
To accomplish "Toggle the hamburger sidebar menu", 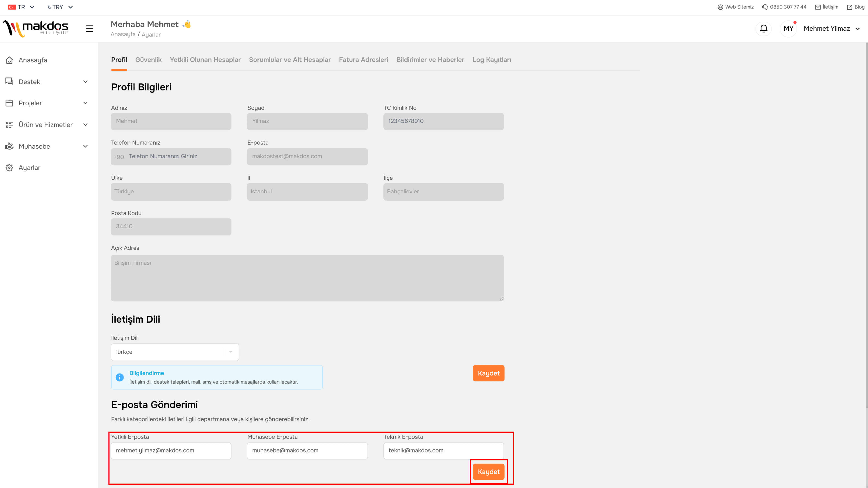I will pyautogui.click(x=89, y=29).
